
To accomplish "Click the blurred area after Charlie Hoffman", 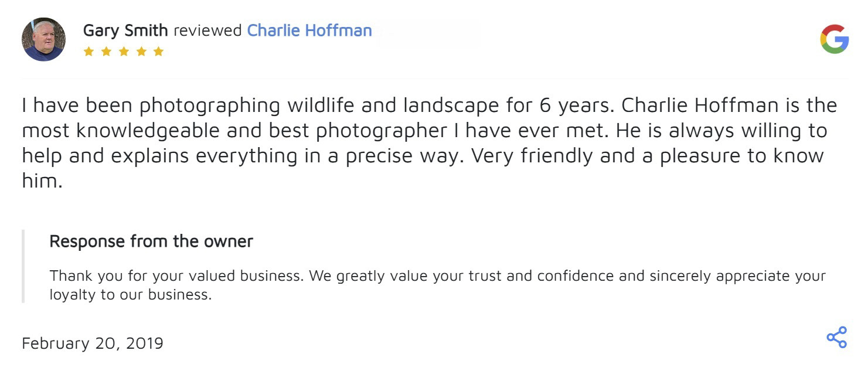I will point(428,33).
